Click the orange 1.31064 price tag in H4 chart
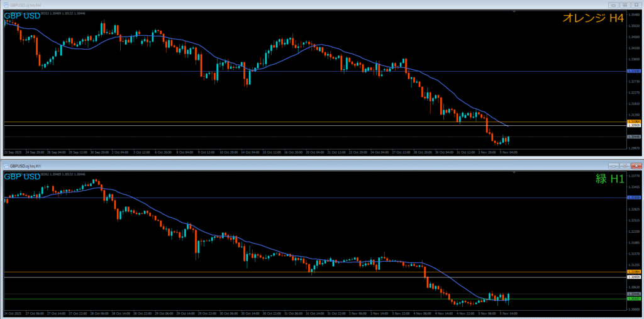The image size is (644, 319). tap(635, 121)
